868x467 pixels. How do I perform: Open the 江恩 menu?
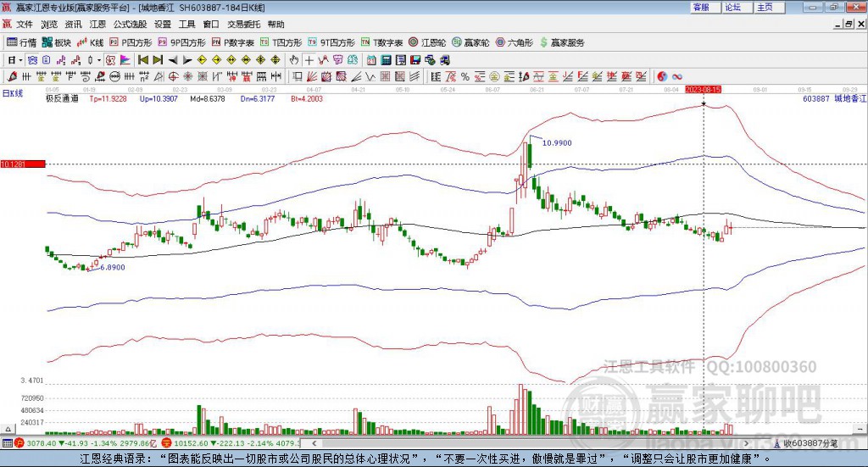(97, 25)
